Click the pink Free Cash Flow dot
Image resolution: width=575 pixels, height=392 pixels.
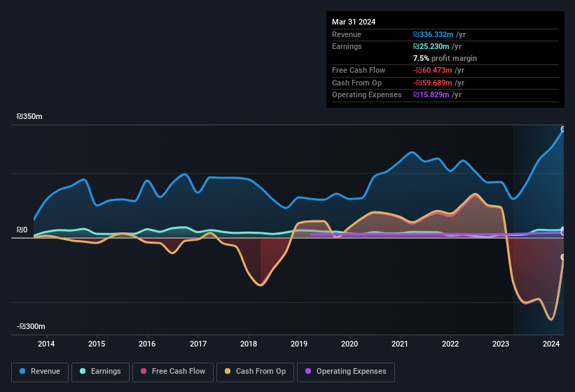[144, 372]
